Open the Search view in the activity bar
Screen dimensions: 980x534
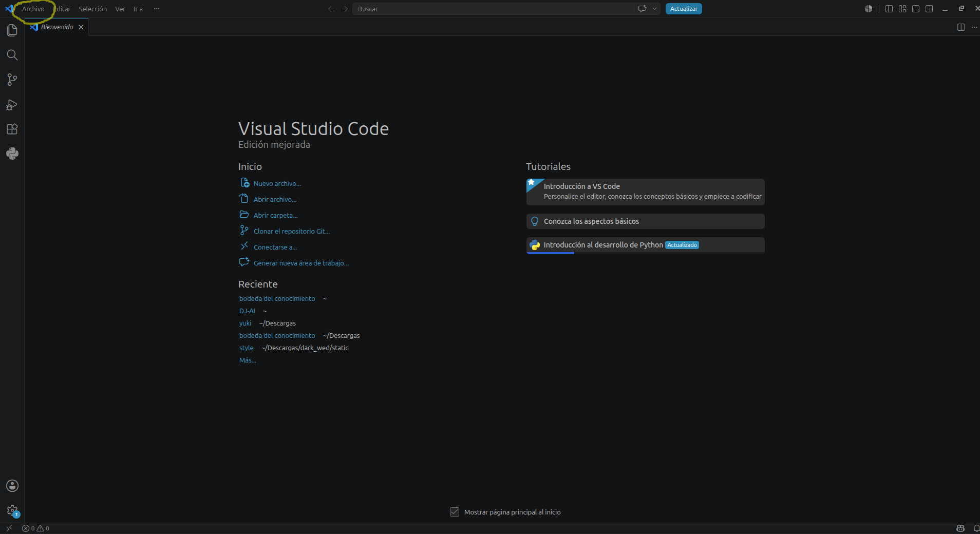12,55
